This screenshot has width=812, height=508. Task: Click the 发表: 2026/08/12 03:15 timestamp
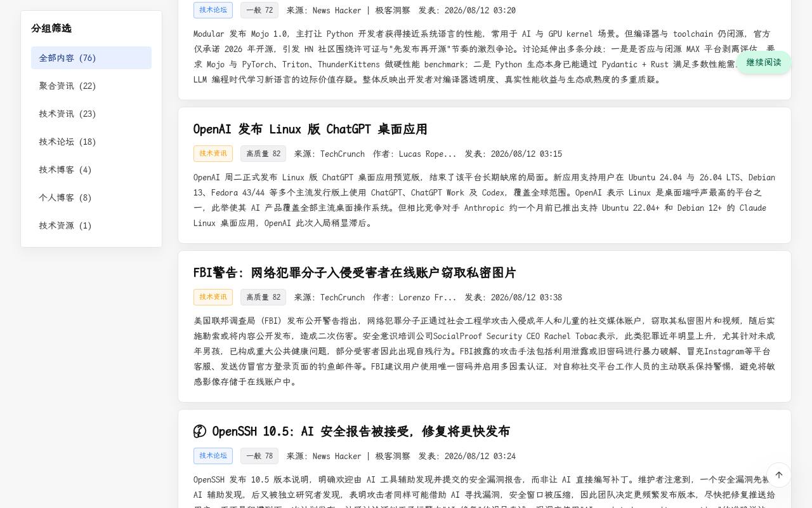(x=513, y=154)
